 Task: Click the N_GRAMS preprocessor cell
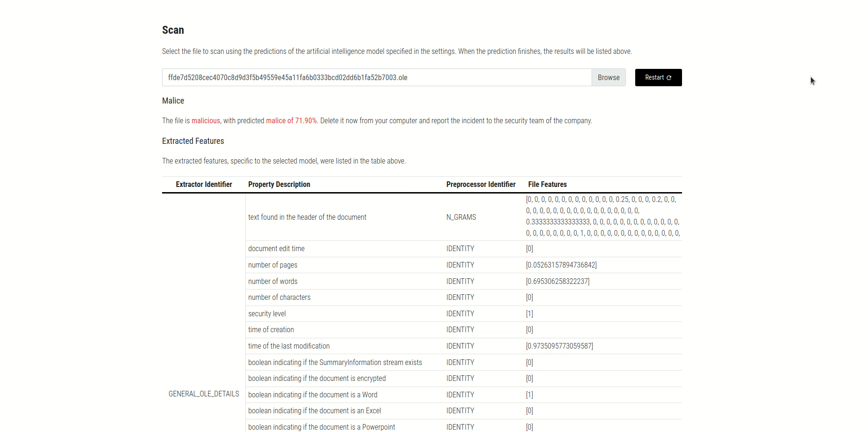click(x=461, y=217)
